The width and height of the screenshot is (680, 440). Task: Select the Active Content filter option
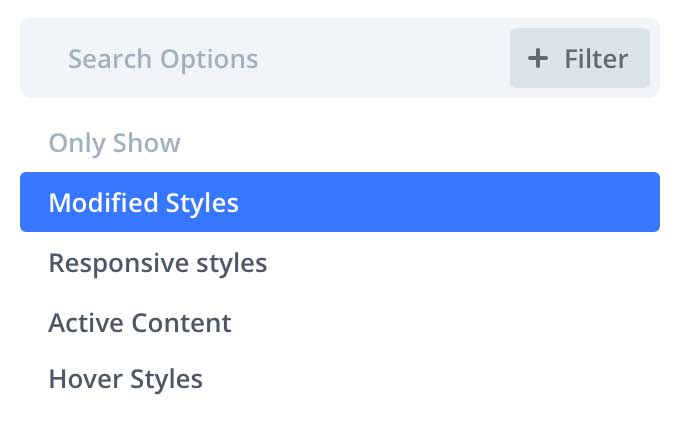click(140, 323)
